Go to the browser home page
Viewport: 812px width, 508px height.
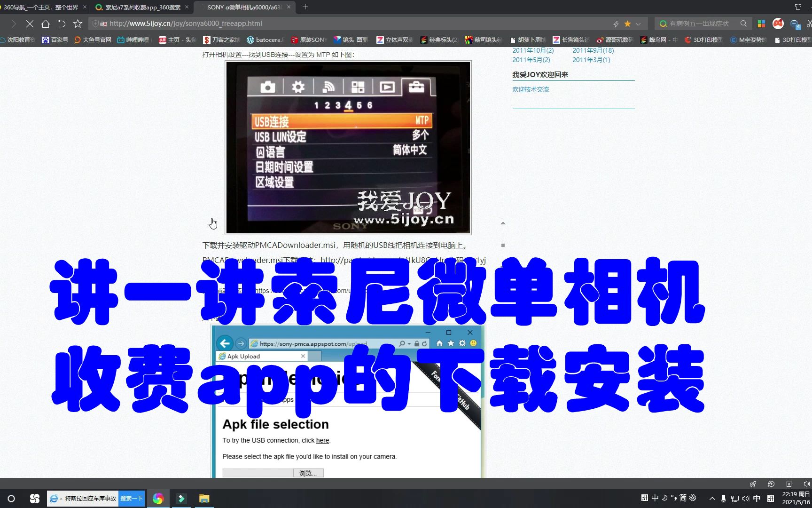pos(46,24)
